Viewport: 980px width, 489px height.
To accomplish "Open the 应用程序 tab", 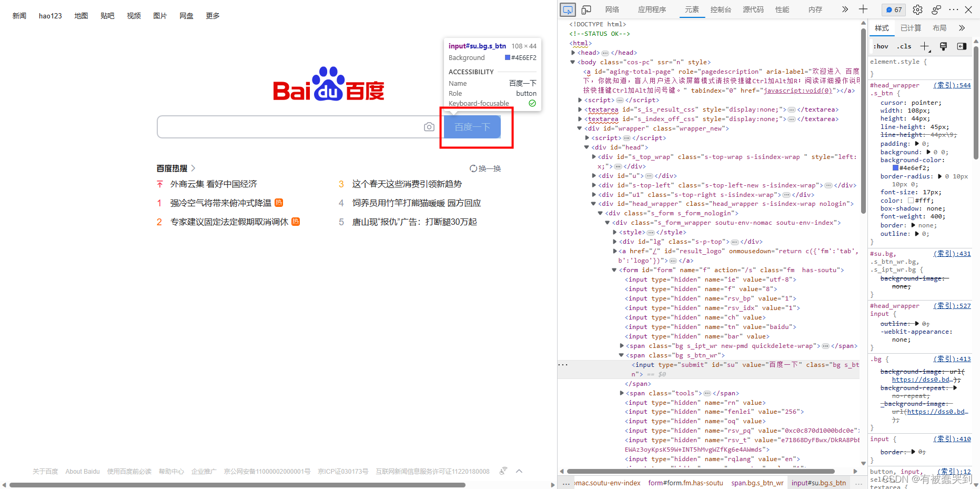I will pyautogui.click(x=652, y=9).
